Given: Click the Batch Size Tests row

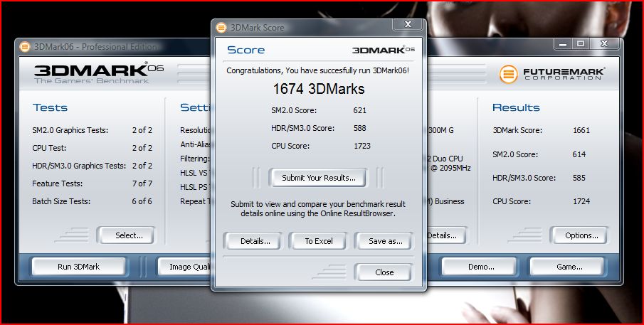Looking at the screenshot, I should (93, 201).
